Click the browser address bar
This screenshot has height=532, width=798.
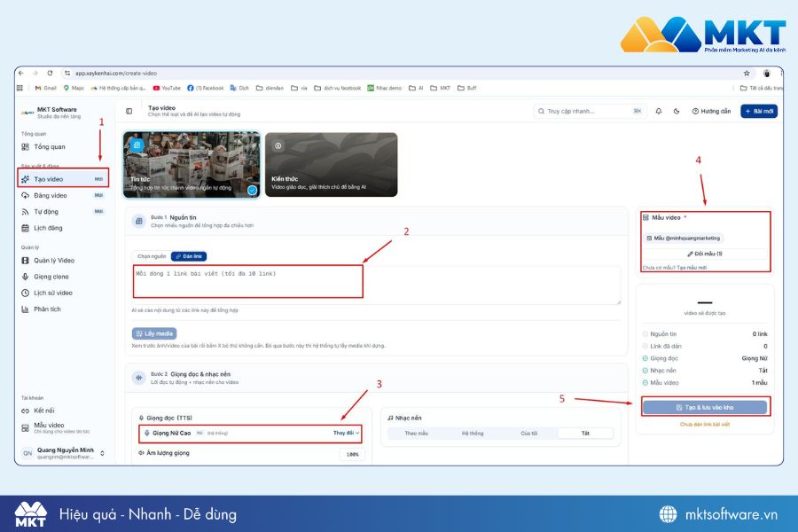coord(402,74)
